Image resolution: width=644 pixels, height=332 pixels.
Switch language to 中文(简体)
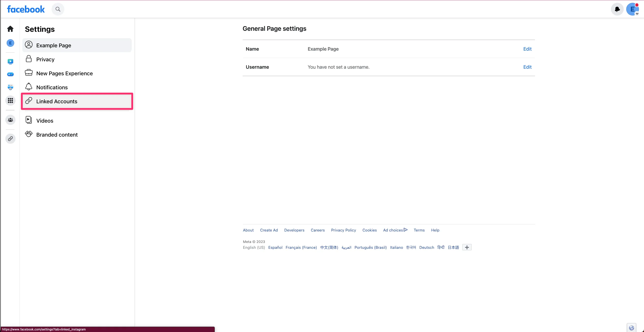329,248
